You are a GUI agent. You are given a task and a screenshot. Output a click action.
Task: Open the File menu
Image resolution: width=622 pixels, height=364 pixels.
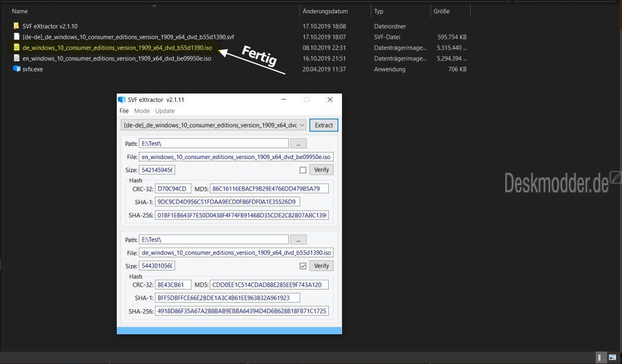[x=124, y=111]
